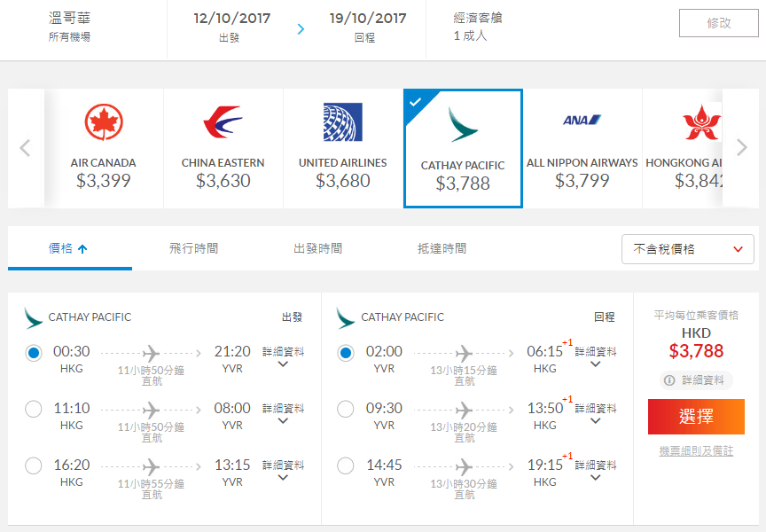Click the China Eastern airline logo
The height and width of the screenshot is (532, 766).
pos(223,122)
